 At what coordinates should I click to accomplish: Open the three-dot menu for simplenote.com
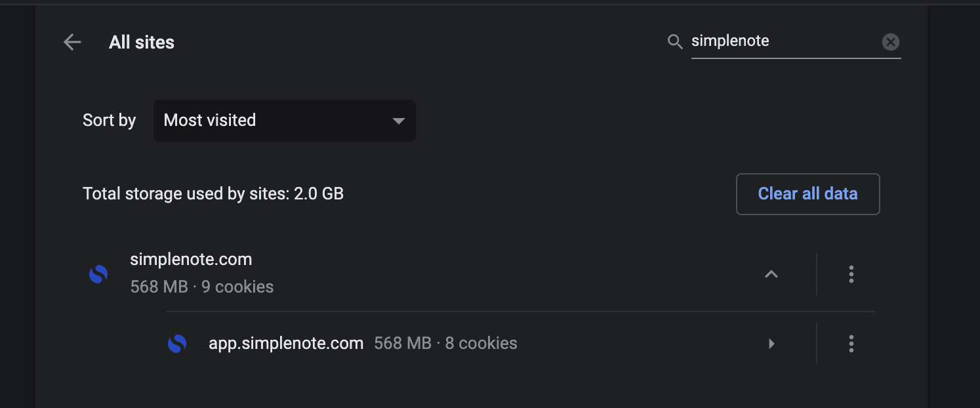pos(851,274)
